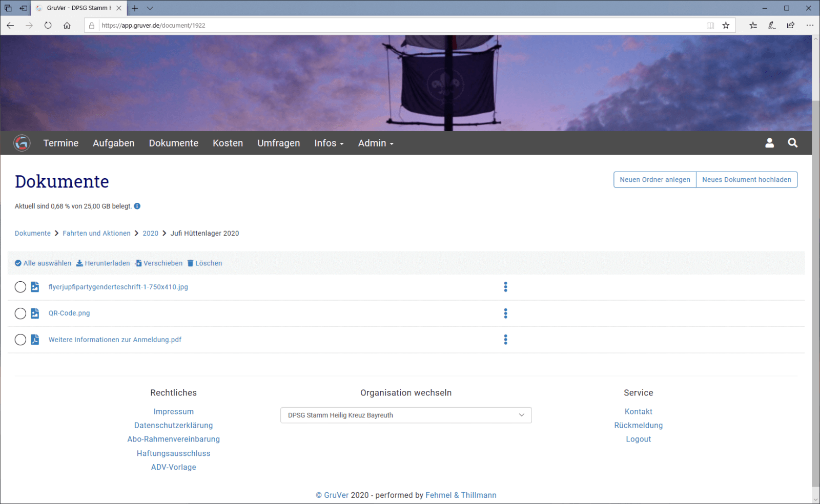Image resolution: width=820 pixels, height=504 pixels.
Task: Click Verschieben action
Action: coord(159,263)
